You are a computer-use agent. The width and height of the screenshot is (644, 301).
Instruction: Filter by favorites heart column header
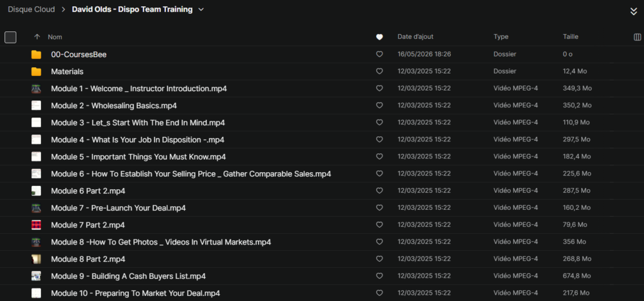click(x=379, y=37)
